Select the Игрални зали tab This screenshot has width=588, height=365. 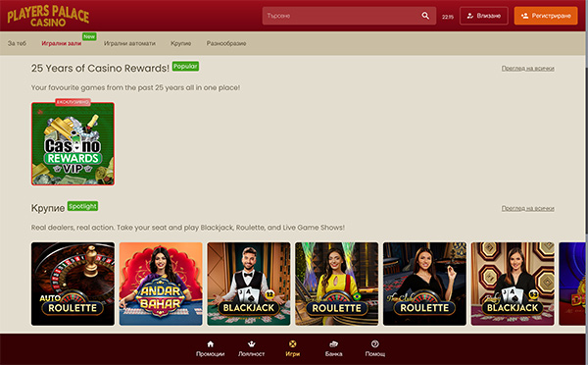(x=61, y=43)
